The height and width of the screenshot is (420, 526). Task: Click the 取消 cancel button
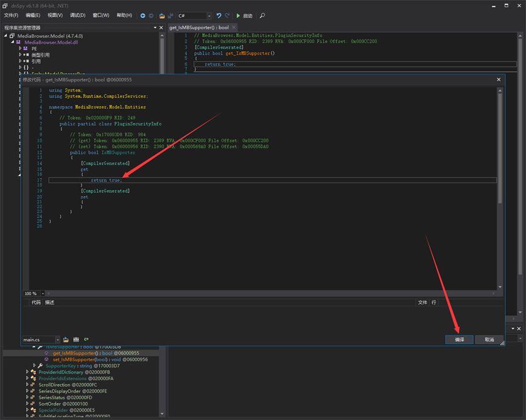click(x=489, y=340)
